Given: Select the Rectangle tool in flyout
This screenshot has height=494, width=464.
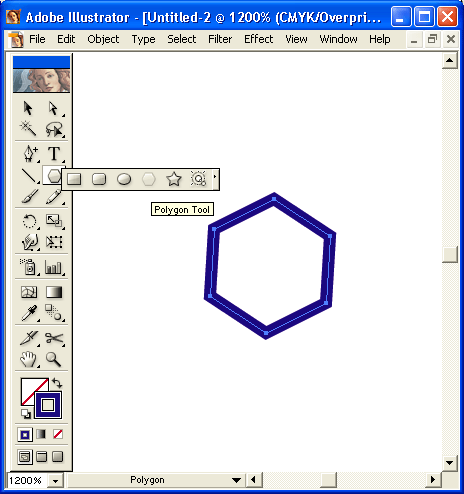Looking at the screenshot, I should 74,179.
